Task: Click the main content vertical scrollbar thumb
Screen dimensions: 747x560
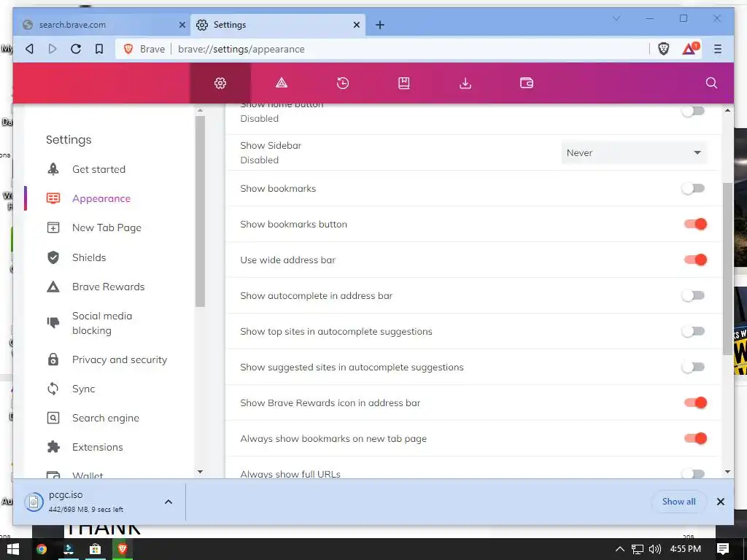Action: point(727,269)
